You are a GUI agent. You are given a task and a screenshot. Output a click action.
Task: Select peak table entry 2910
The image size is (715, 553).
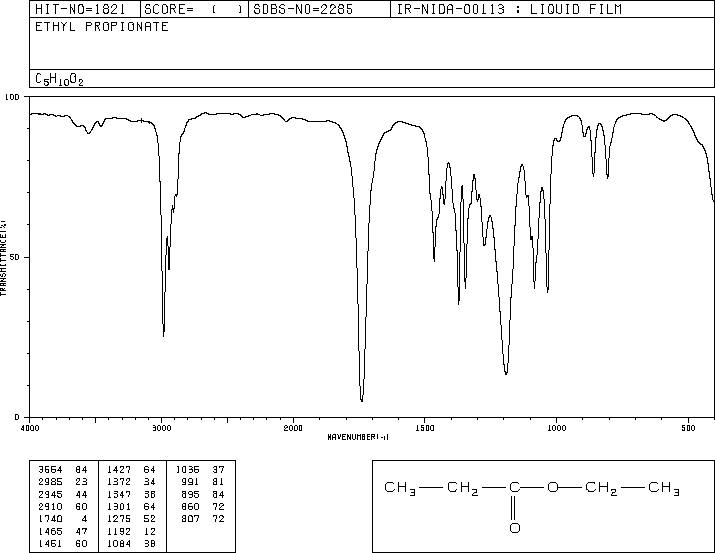(x=50, y=506)
